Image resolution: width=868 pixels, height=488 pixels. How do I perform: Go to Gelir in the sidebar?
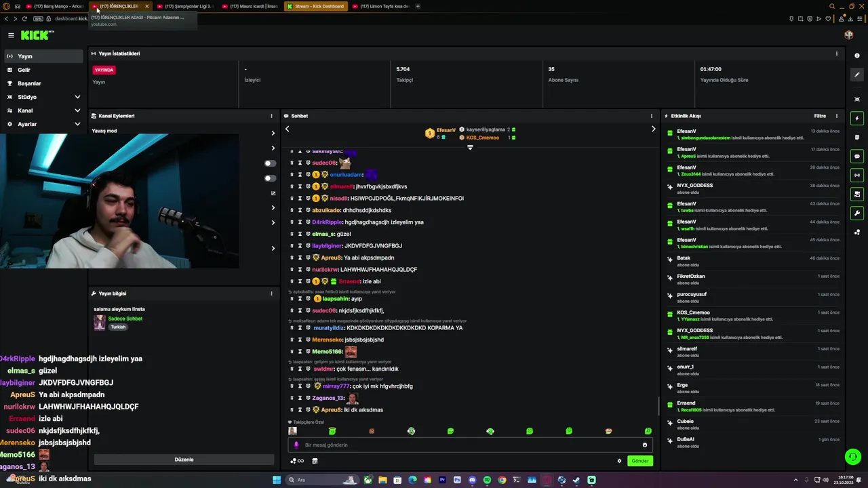[x=44, y=70]
